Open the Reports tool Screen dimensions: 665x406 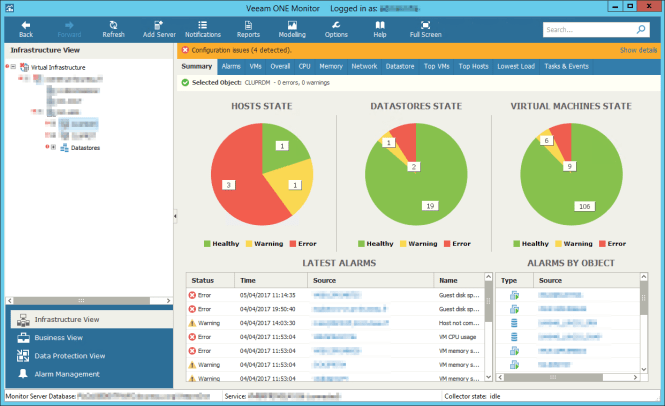click(x=248, y=29)
